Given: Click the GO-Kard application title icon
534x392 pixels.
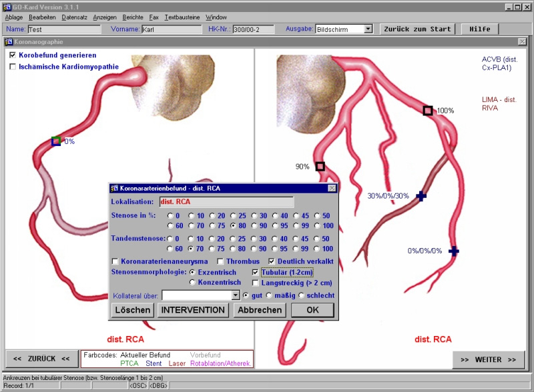Looking at the screenshot, I should click(7, 7).
